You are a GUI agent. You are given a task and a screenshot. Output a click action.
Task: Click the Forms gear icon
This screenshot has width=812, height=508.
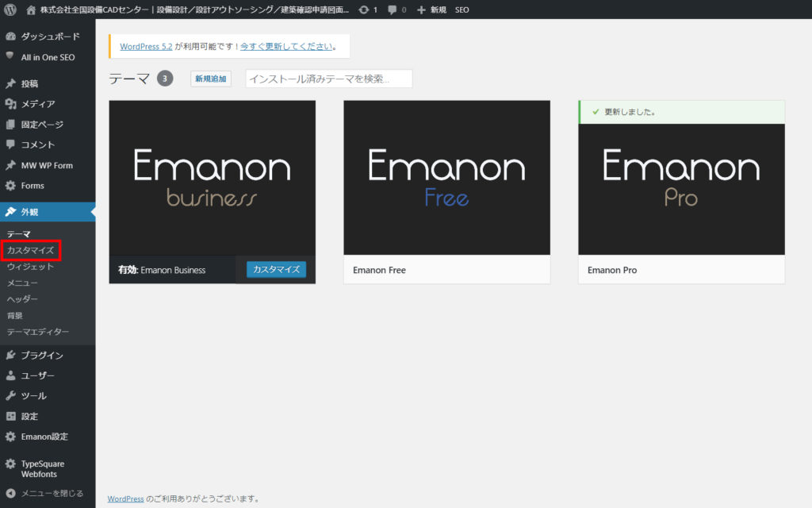coord(10,186)
